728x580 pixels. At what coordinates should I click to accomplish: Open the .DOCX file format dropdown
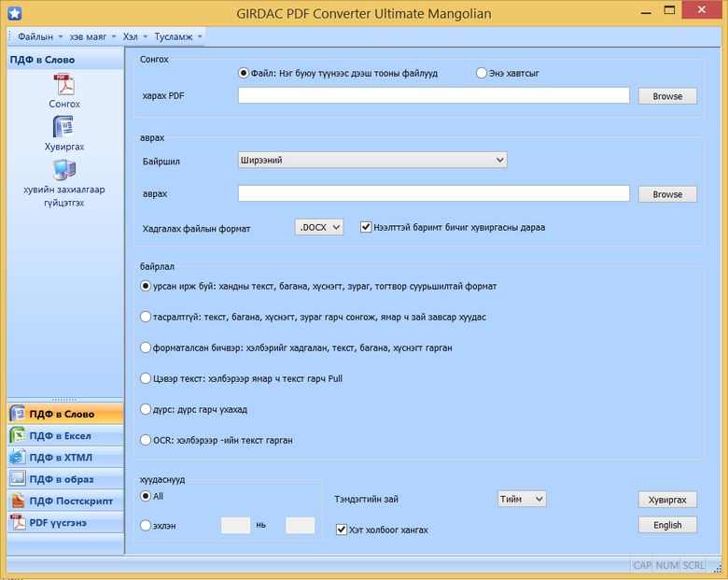[319, 227]
